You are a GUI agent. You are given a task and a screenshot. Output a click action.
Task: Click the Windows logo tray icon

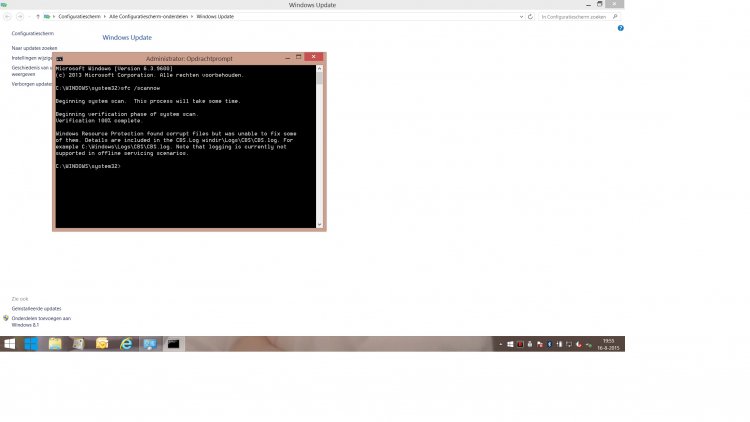510,344
